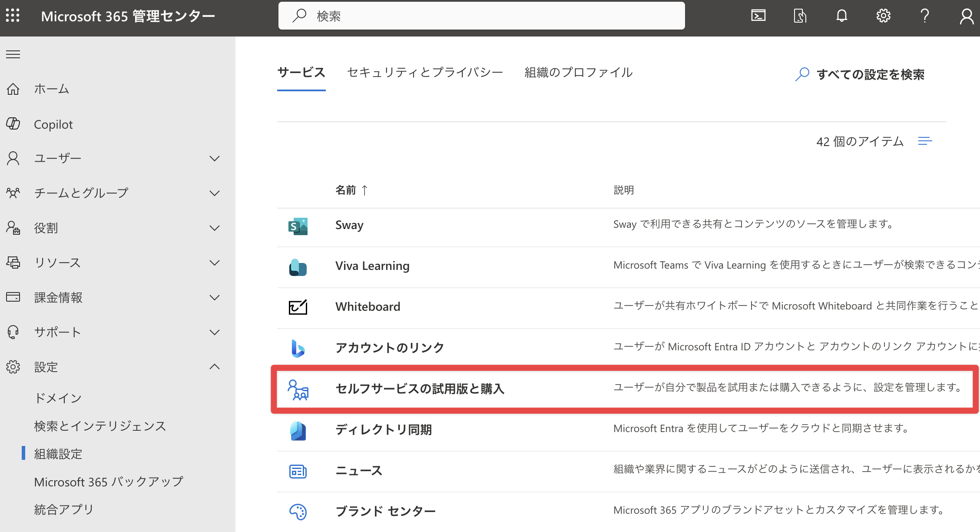Click the Sway app icon in list
Image resolution: width=980 pixels, height=532 pixels.
coord(298,226)
